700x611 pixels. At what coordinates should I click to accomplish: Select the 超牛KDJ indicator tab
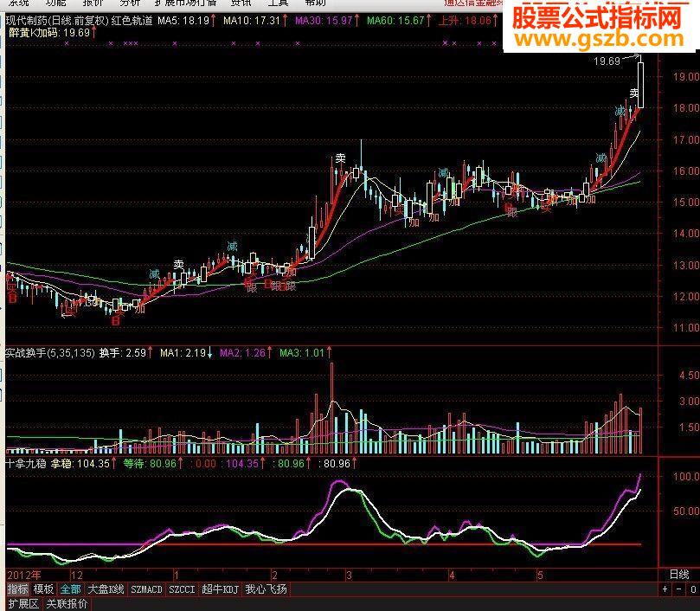[220, 589]
